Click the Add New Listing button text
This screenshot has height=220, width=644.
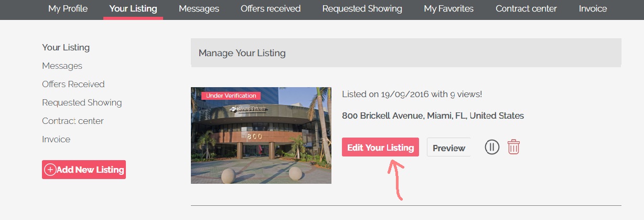pos(90,170)
